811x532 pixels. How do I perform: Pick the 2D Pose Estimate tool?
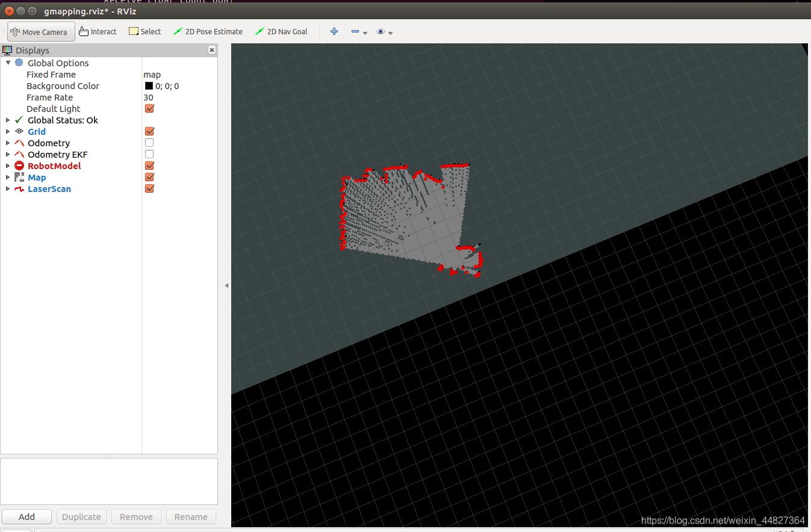point(208,32)
